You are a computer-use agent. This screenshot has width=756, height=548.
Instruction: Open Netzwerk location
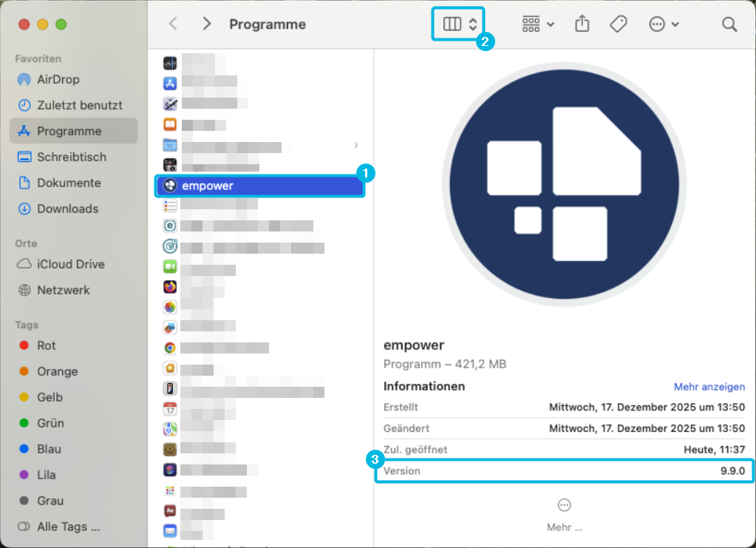click(x=73, y=290)
